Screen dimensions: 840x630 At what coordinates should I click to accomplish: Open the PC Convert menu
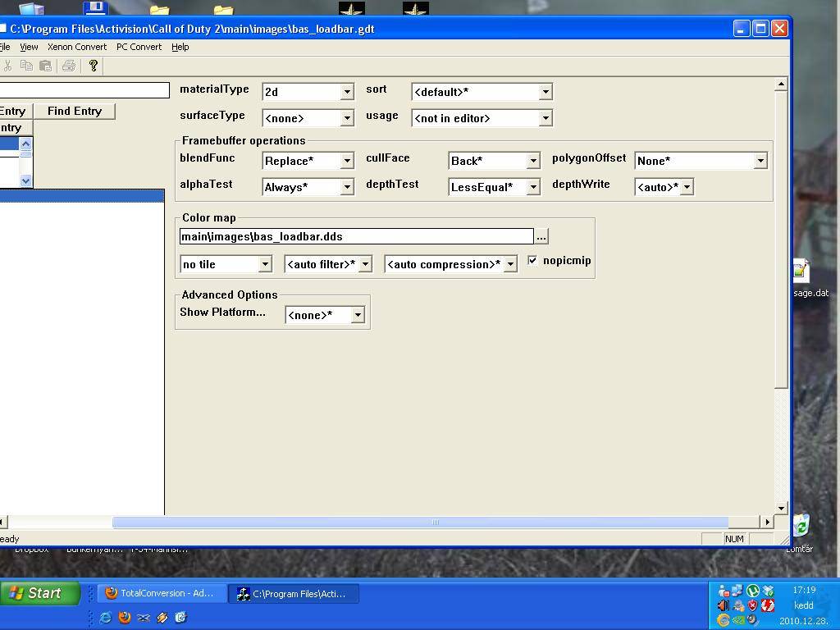click(x=139, y=47)
